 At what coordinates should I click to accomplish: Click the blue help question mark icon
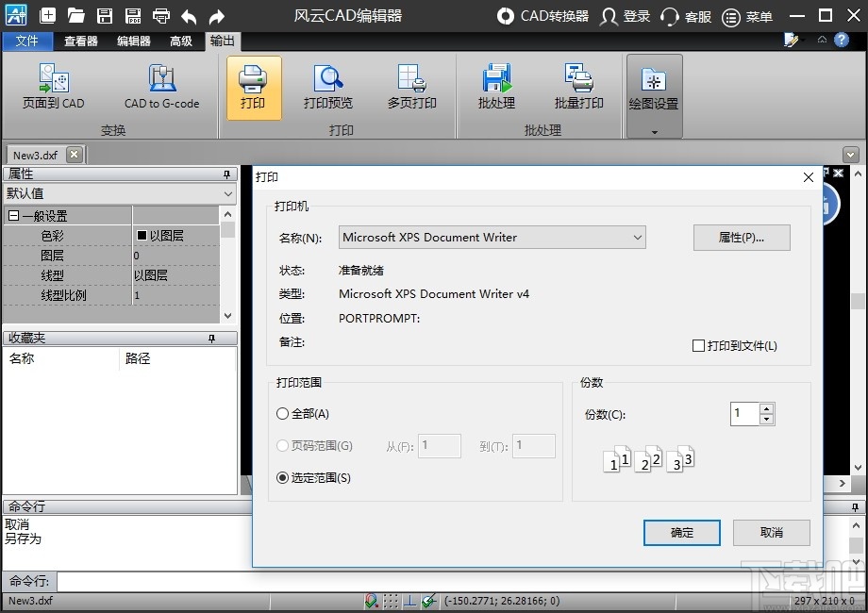[842, 40]
